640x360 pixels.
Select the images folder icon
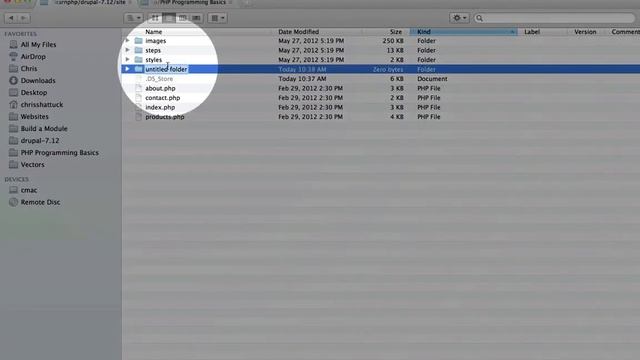[138, 41]
